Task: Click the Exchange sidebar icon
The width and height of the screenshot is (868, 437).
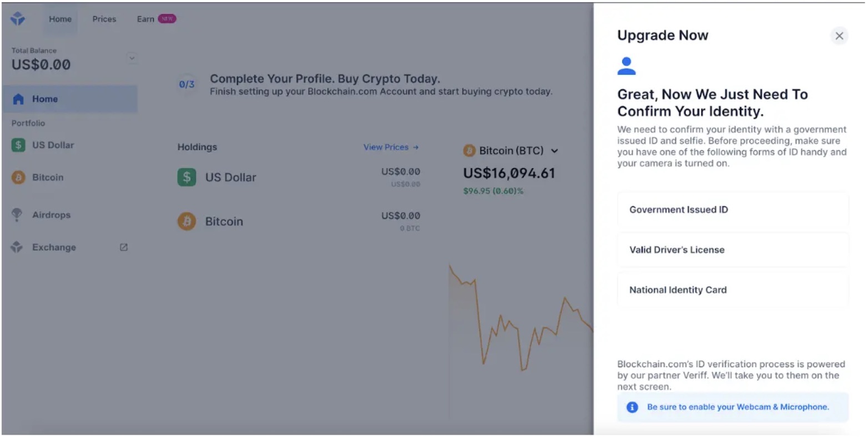Action: tap(17, 247)
